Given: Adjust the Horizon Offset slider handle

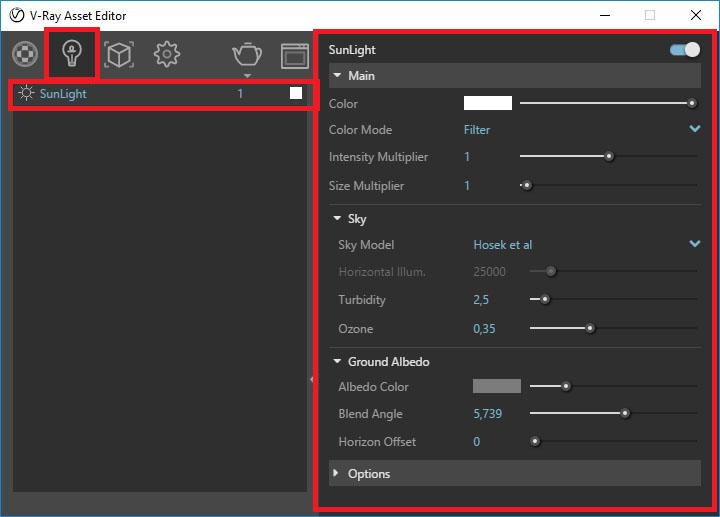Looking at the screenshot, I should tap(535, 442).
